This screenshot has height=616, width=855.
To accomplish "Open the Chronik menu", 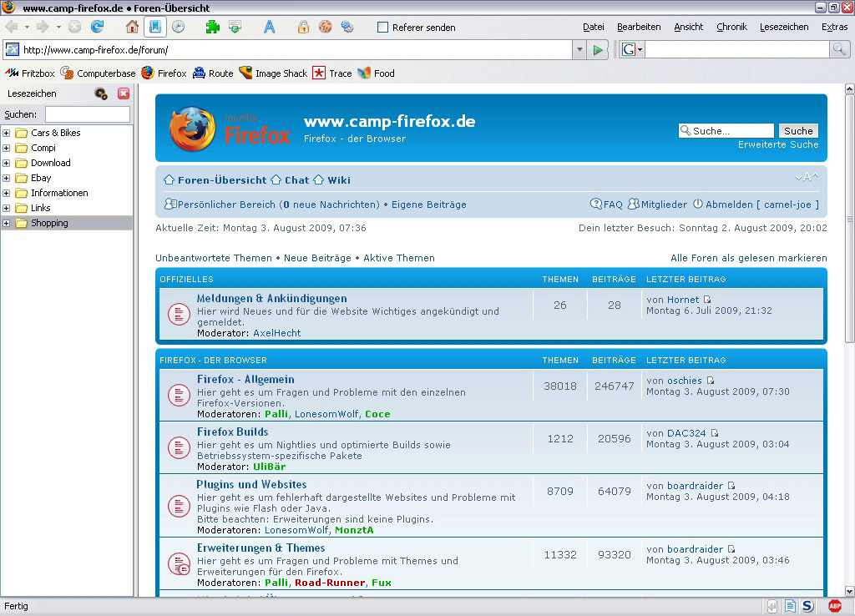I will pyautogui.click(x=731, y=27).
